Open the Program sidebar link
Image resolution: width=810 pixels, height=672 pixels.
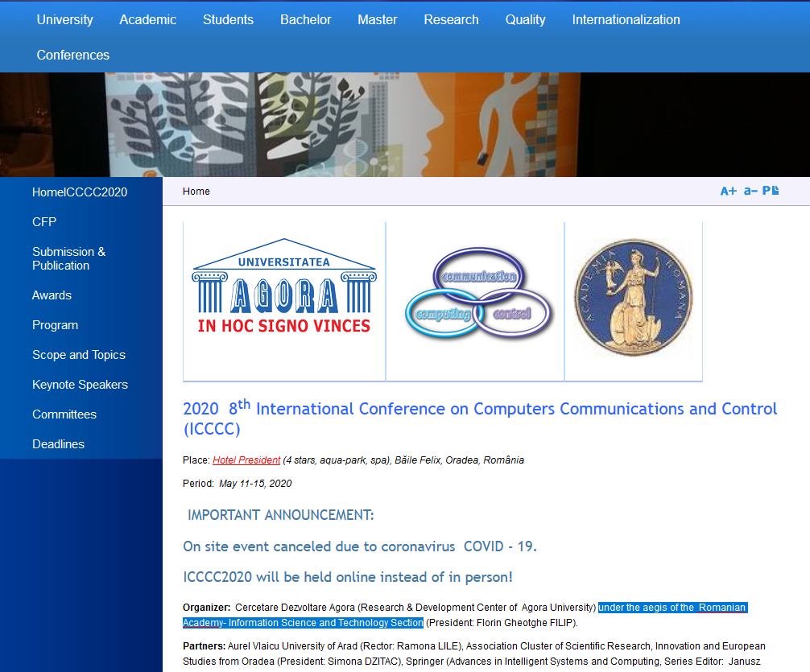(55, 325)
